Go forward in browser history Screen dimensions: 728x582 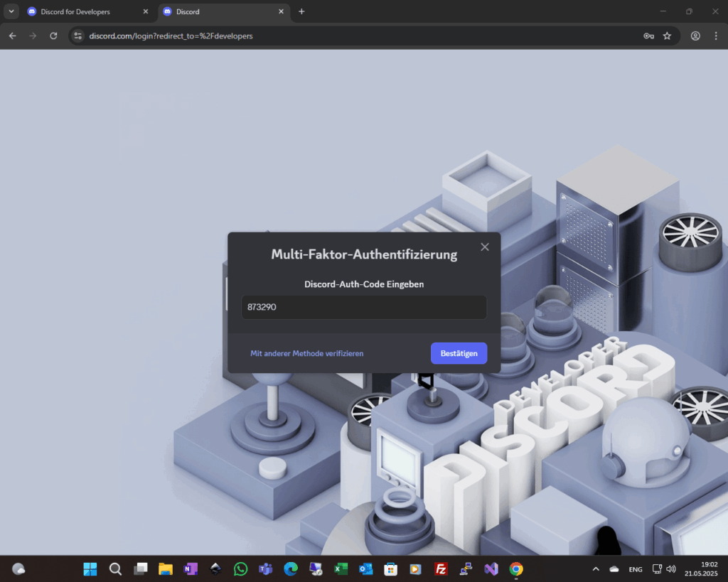click(33, 36)
